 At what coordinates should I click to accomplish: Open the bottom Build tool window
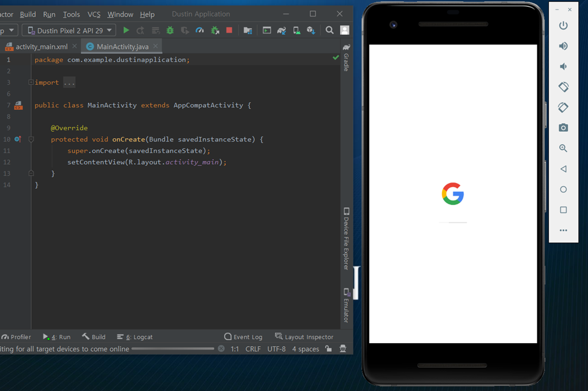tap(94, 336)
